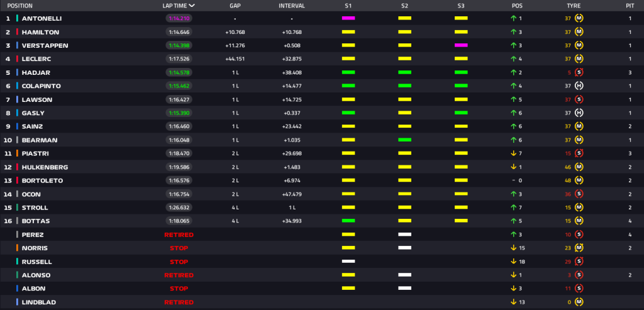Click Russell's down arrow showing 18 lost

pyautogui.click(x=513, y=262)
